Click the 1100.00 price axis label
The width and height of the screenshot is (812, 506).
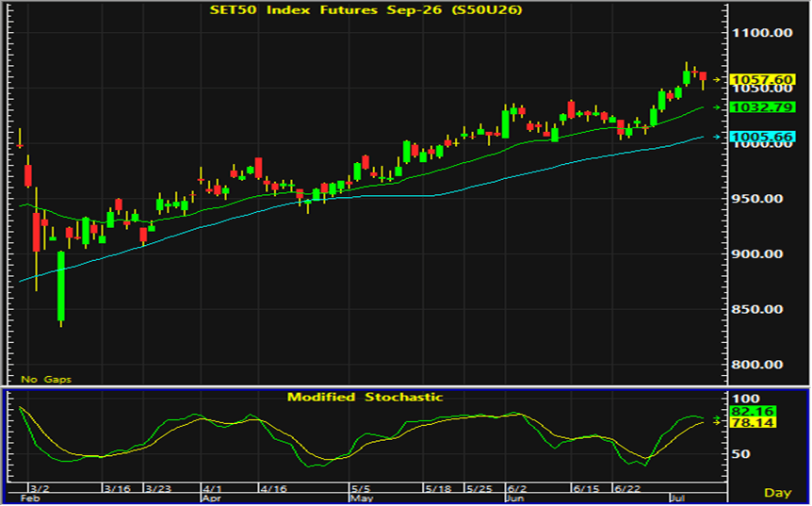pos(762,33)
